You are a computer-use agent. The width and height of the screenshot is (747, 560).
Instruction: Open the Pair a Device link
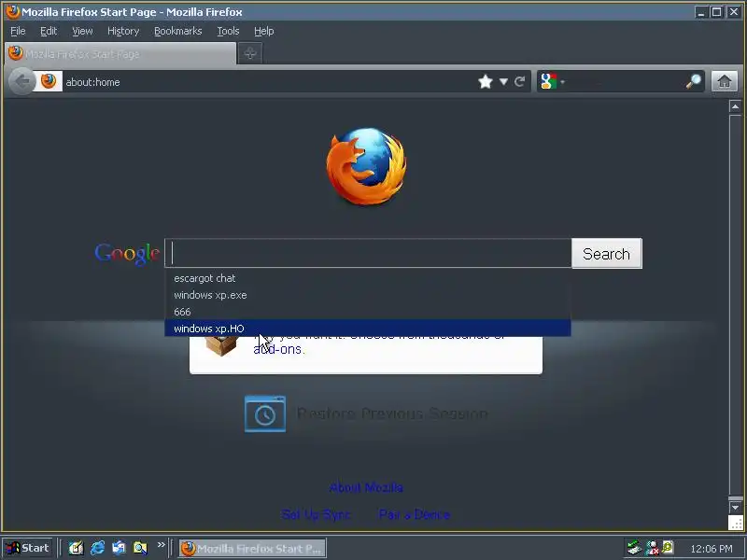[415, 515]
